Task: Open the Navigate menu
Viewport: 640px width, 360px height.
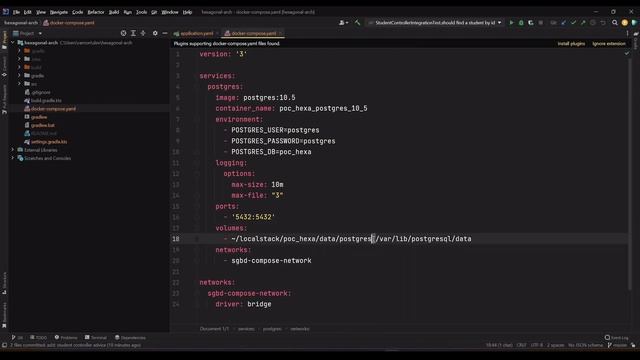Action: (59, 12)
